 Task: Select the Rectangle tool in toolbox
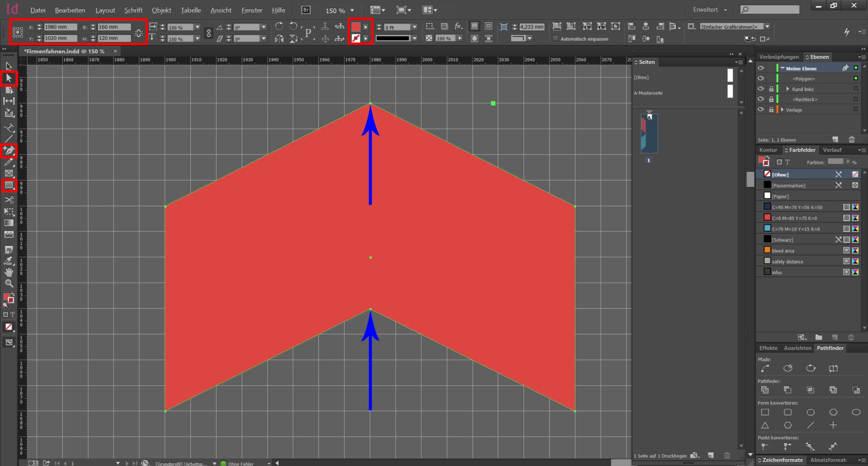(x=9, y=185)
